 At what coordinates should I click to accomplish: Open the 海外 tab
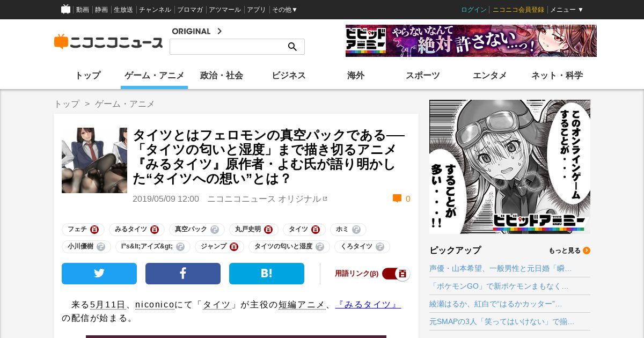tap(356, 76)
